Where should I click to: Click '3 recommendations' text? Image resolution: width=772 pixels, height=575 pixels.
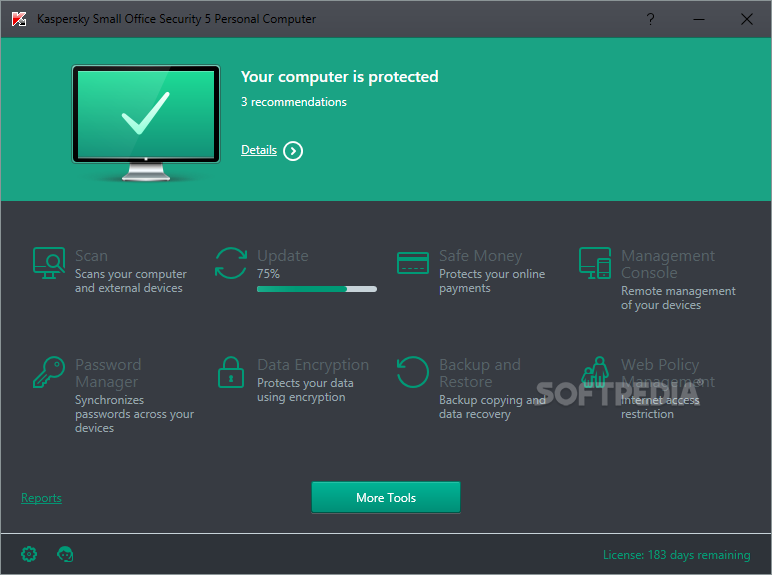[294, 102]
